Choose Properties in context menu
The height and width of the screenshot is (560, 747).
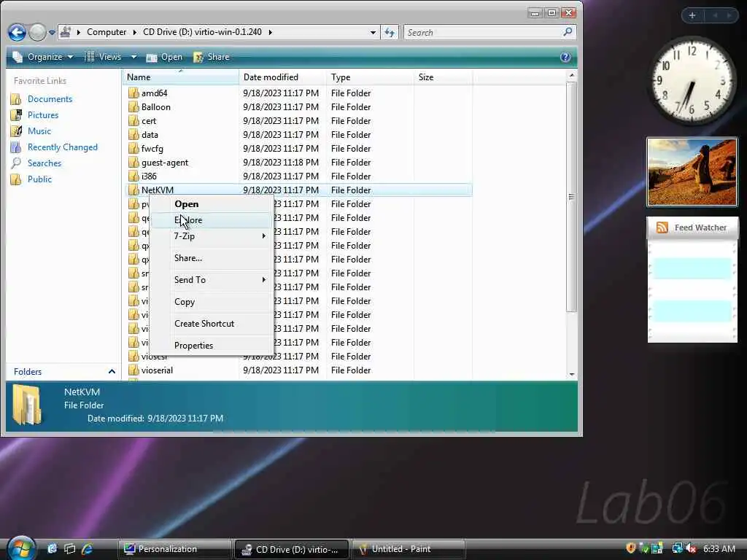point(212,346)
